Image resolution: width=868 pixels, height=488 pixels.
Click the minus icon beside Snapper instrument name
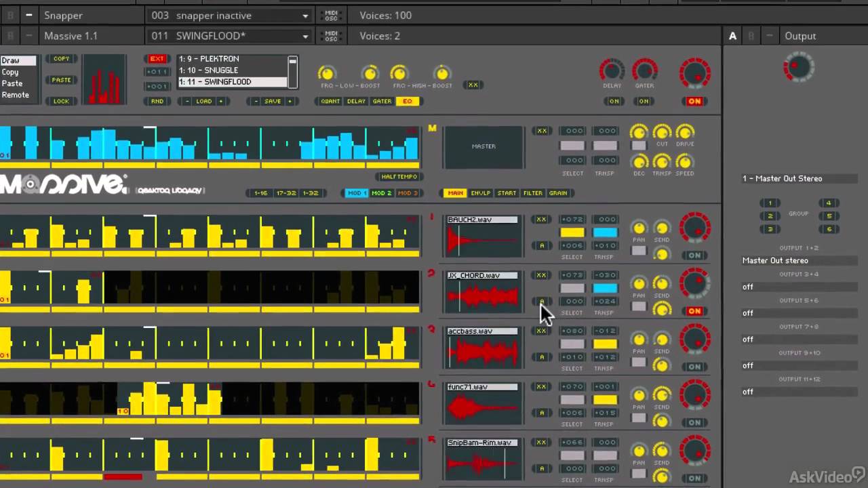click(28, 15)
